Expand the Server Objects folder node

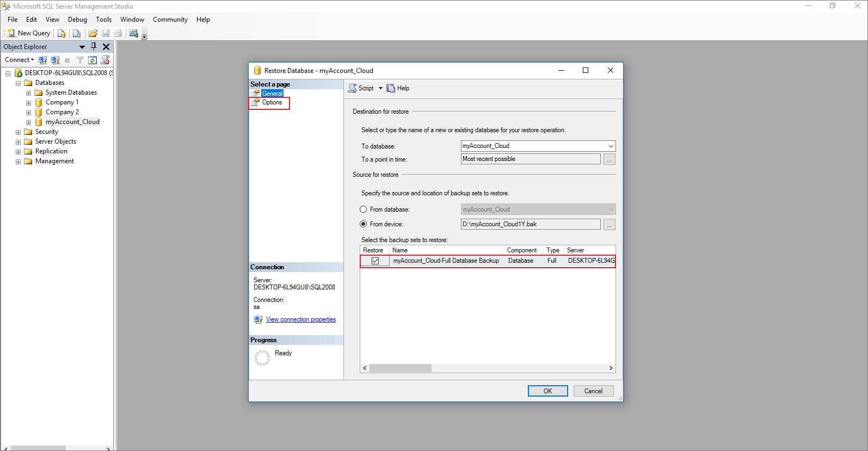click(x=18, y=141)
